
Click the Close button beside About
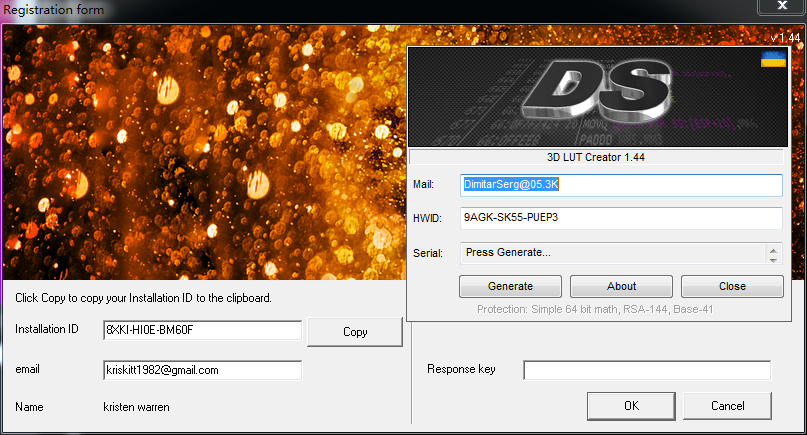click(x=732, y=286)
